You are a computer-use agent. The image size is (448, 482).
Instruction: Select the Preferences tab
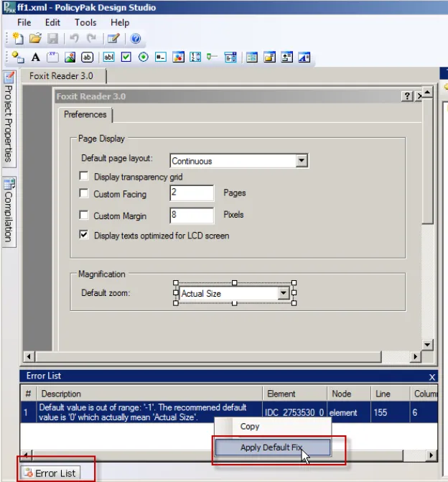pos(85,115)
